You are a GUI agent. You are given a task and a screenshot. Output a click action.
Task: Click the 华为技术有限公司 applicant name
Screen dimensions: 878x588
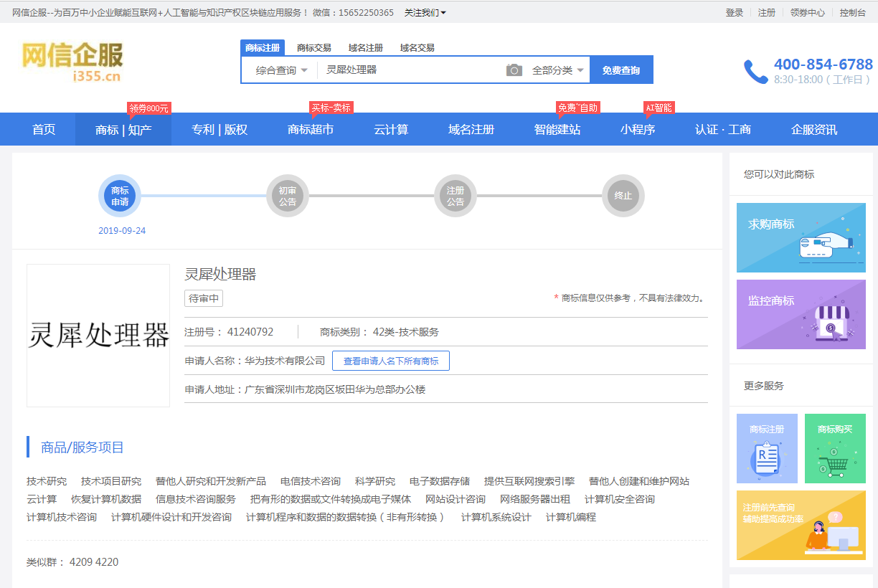click(285, 361)
